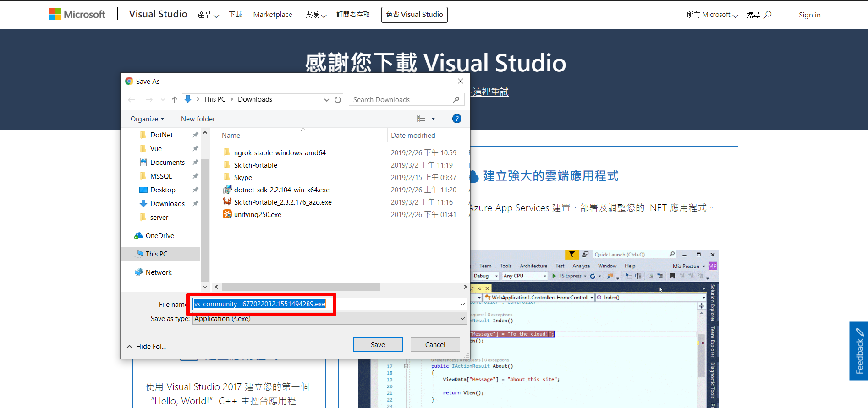Click the File name input field

click(x=394, y=304)
